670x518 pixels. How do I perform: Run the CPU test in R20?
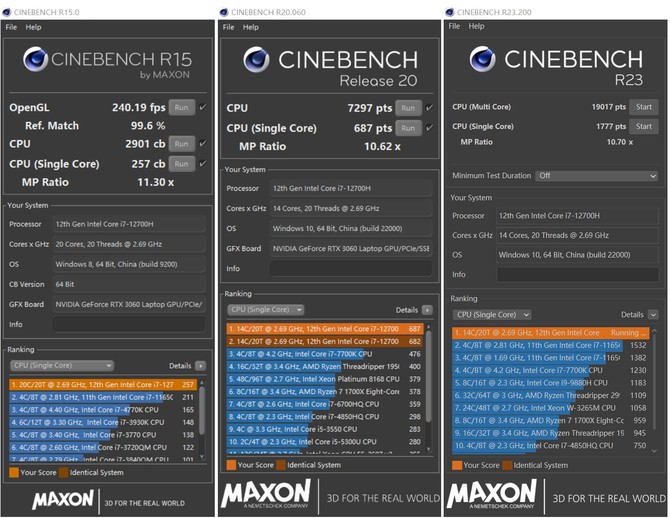pos(408,108)
